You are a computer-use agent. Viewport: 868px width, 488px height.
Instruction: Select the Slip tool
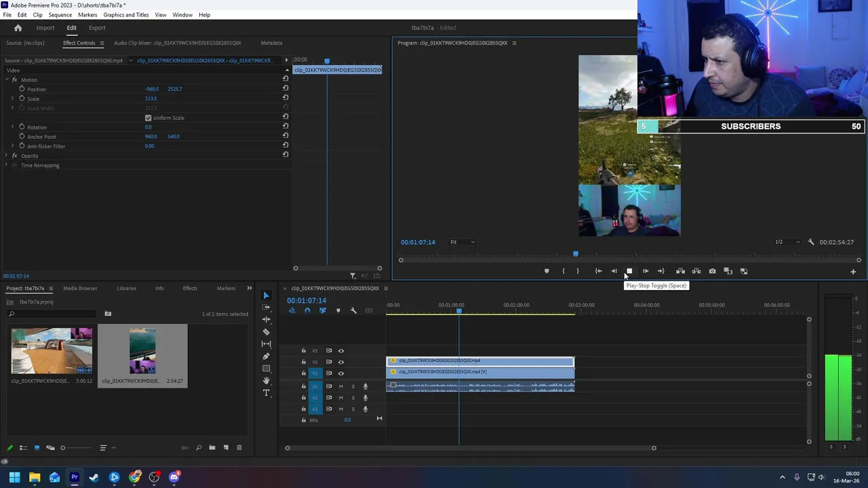(x=266, y=344)
